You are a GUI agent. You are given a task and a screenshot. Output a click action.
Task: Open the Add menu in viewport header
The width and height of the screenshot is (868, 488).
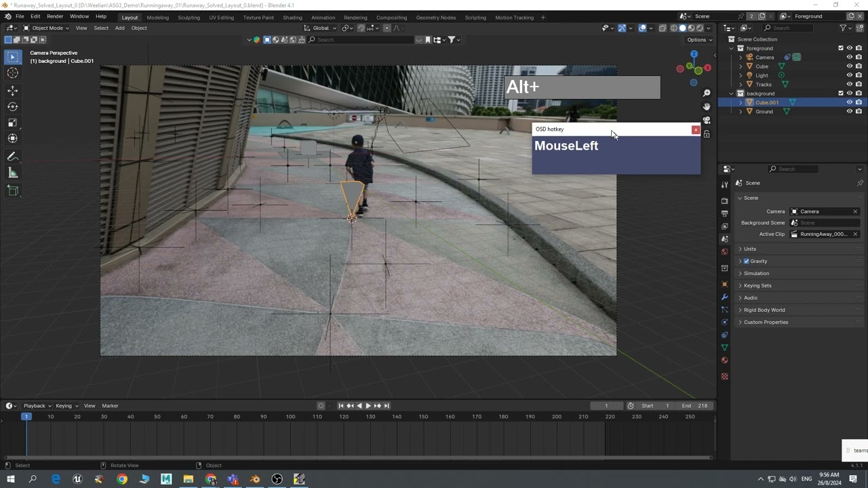[x=119, y=28]
